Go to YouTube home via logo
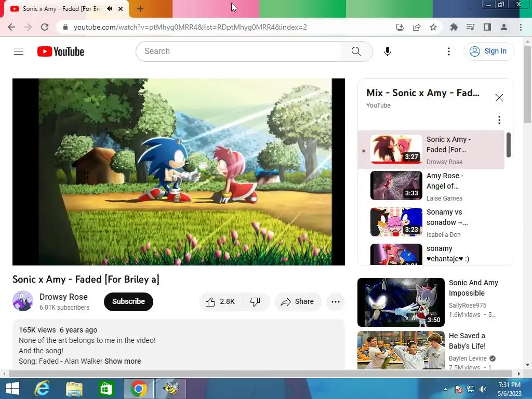Viewport: 532px width, 399px height. click(x=61, y=51)
